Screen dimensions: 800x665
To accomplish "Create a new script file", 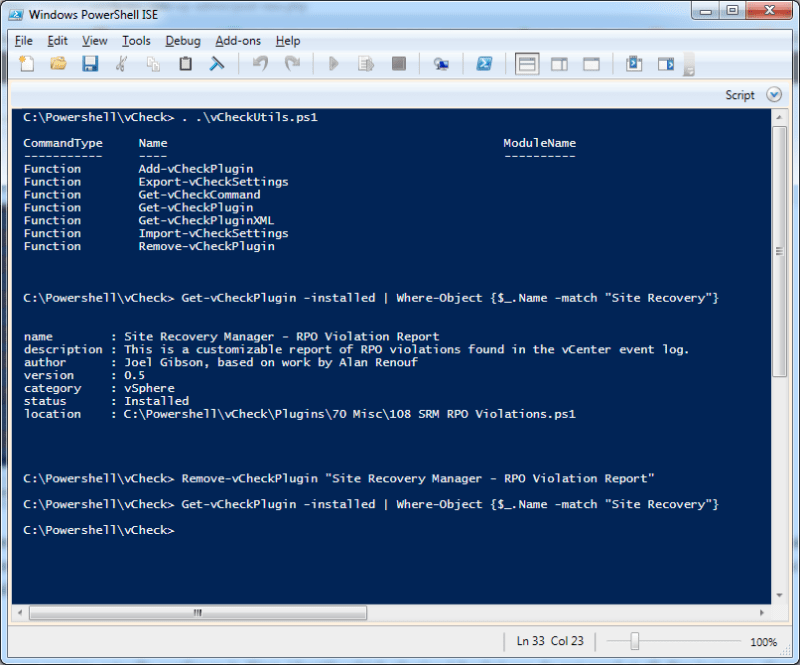I will point(27,63).
